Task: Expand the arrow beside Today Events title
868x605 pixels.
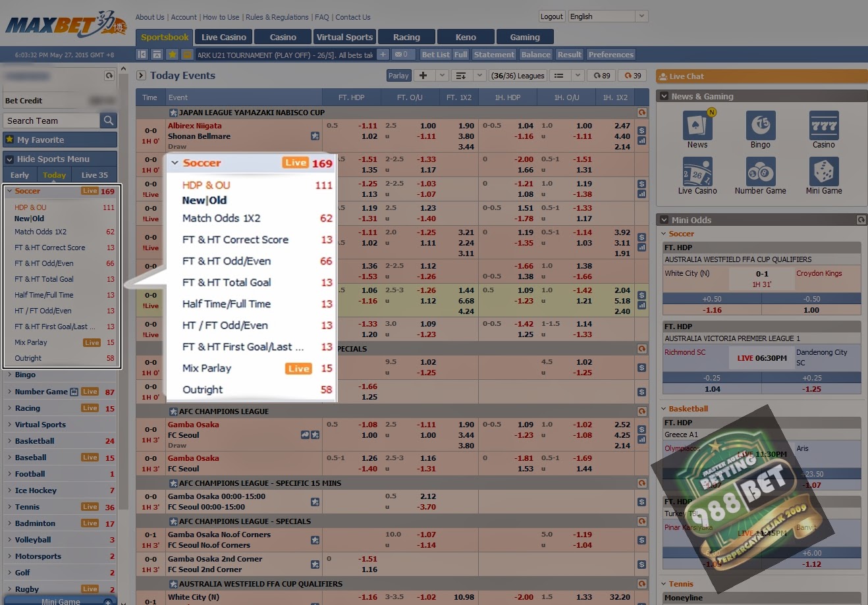Action: coord(141,76)
